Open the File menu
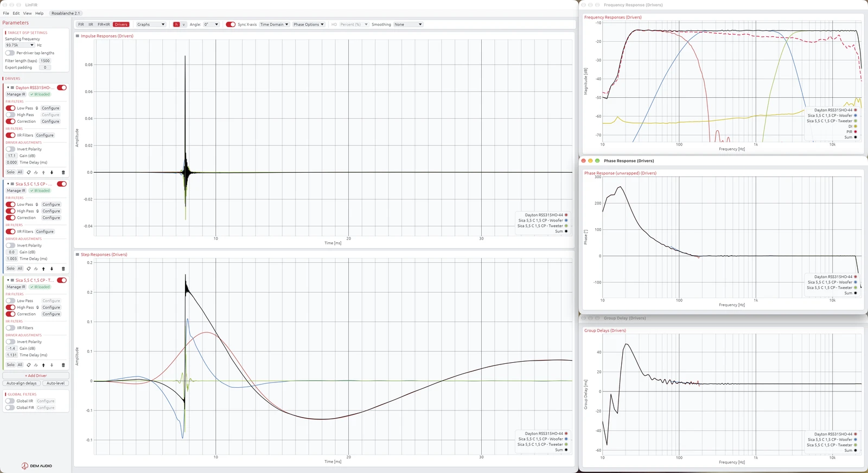The image size is (868, 473). click(6, 13)
